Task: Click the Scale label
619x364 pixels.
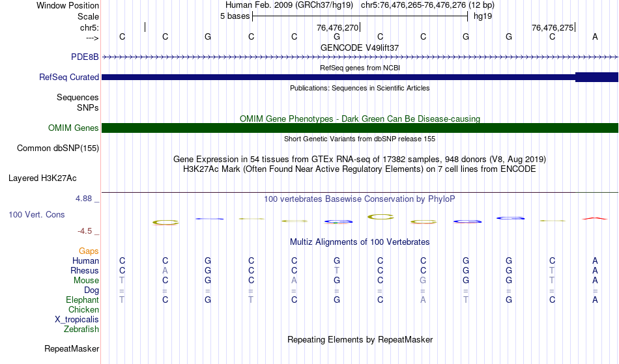Action: [x=89, y=16]
